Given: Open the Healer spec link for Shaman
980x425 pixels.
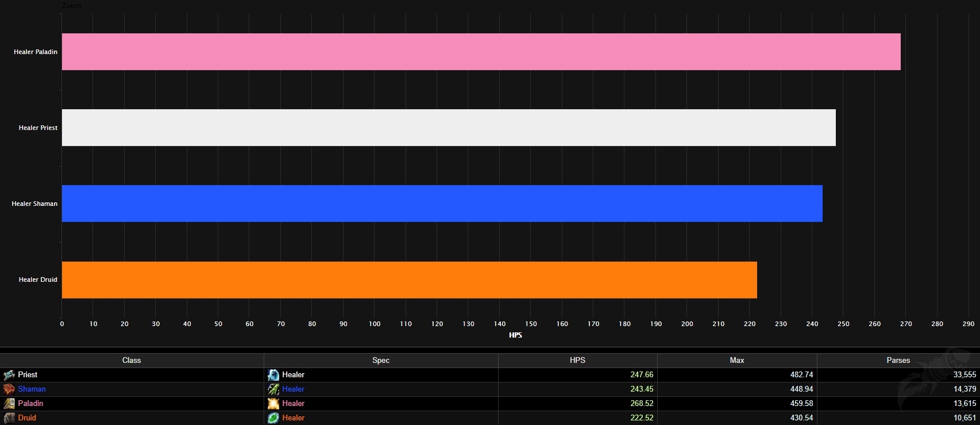Looking at the screenshot, I should coord(293,389).
